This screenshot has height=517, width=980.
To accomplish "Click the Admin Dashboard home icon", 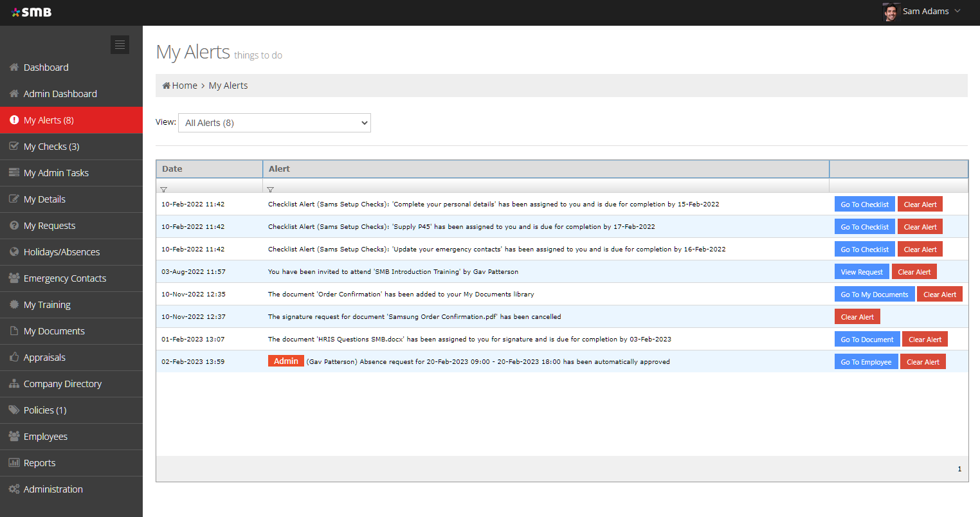I will pos(14,94).
